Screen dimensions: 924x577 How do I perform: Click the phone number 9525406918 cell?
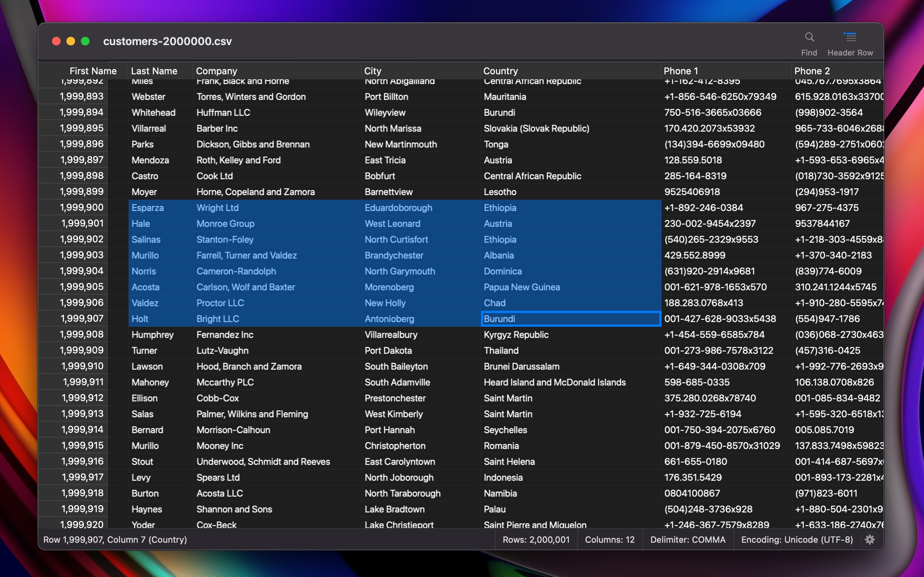tap(692, 192)
